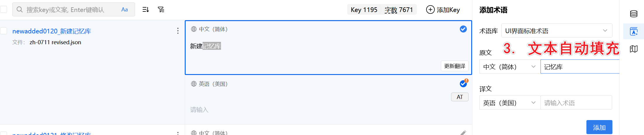Open the sort order icon
This screenshot has width=644, height=135.
pyautogui.click(x=146, y=10)
